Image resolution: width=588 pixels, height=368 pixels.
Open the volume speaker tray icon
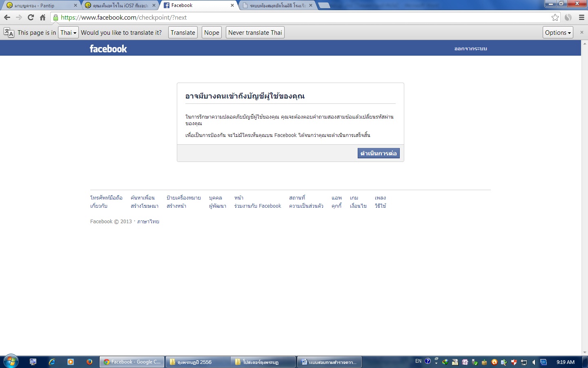coord(534,362)
